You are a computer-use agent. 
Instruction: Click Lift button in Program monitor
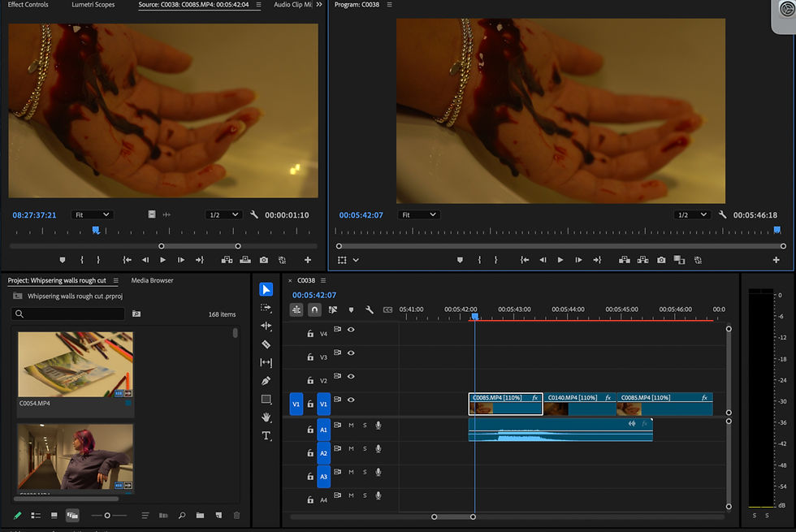[x=625, y=260]
